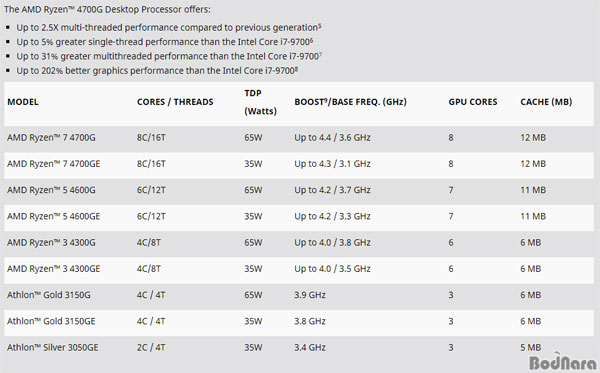600x373 pixels.
Task: Click the 'Up to 4.4 / 3.6 GHz' frequency cell
Action: pos(332,138)
